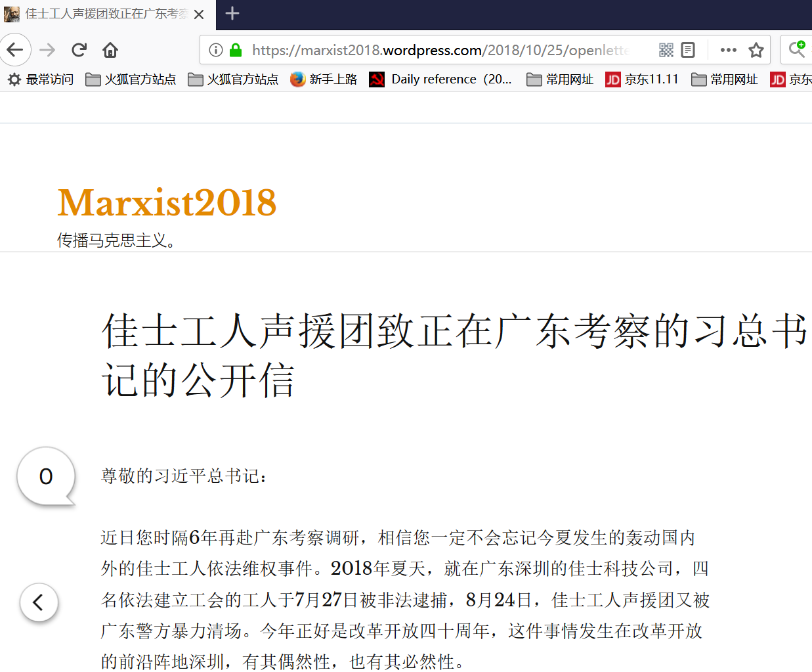Open the 最常访问 bookmarks item

point(41,79)
